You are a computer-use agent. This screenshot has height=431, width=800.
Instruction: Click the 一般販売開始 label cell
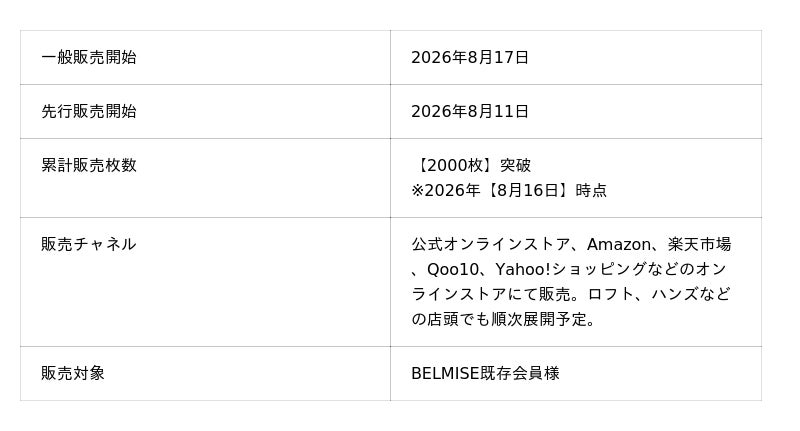click(x=205, y=58)
